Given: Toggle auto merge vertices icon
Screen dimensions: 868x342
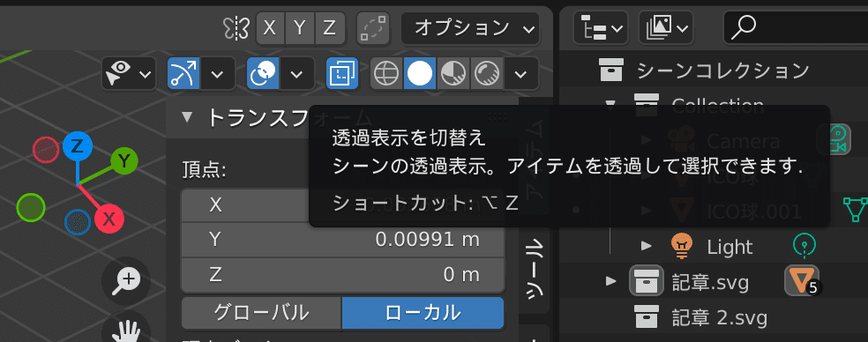Looking at the screenshot, I should (x=372, y=28).
